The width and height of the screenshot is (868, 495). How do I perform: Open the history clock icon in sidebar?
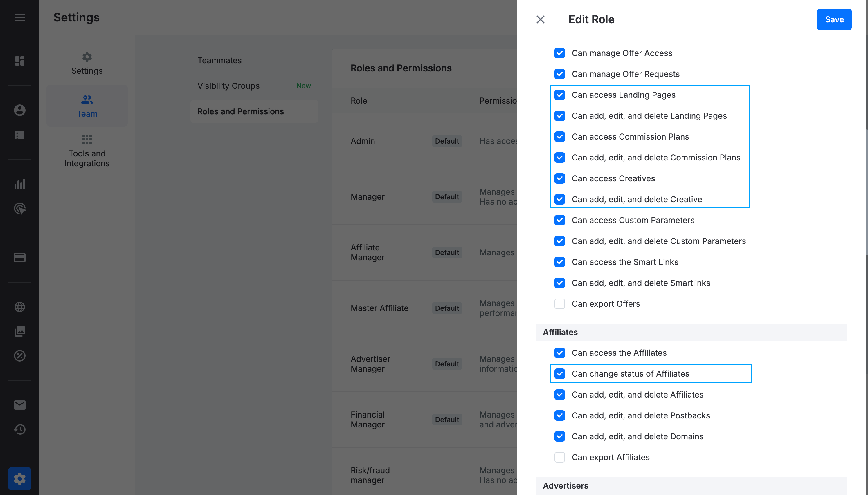pyautogui.click(x=20, y=429)
